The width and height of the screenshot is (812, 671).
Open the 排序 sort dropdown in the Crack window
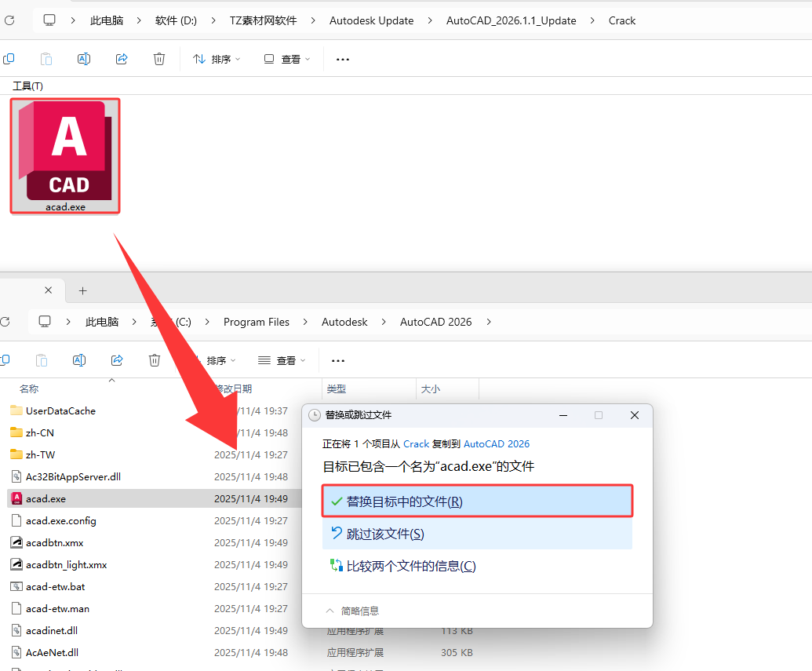tap(217, 59)
